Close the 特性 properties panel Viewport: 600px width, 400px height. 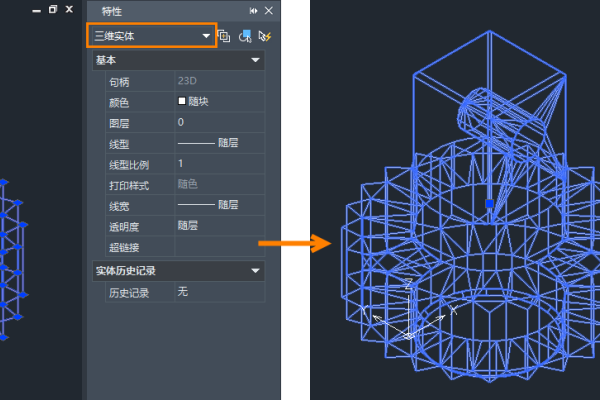click(268, 10)
